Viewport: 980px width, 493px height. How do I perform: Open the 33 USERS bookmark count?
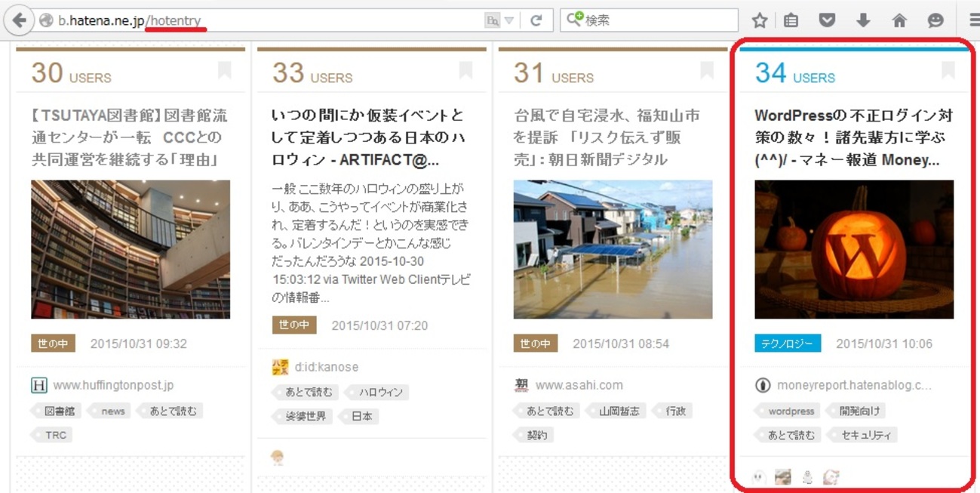pyautogui.click(x=312, y=73)
